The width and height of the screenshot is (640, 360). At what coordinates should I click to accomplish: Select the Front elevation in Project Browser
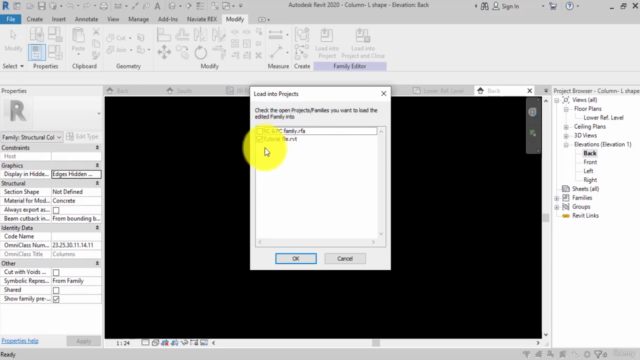coord(590,162)
